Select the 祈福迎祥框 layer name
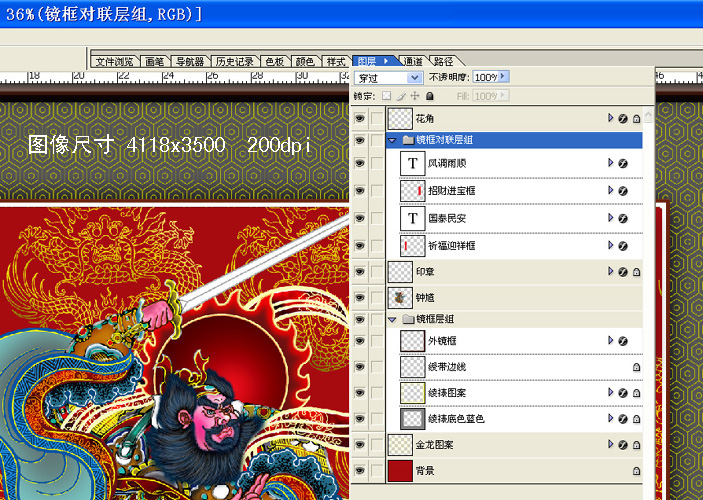 tap(451, 246)
